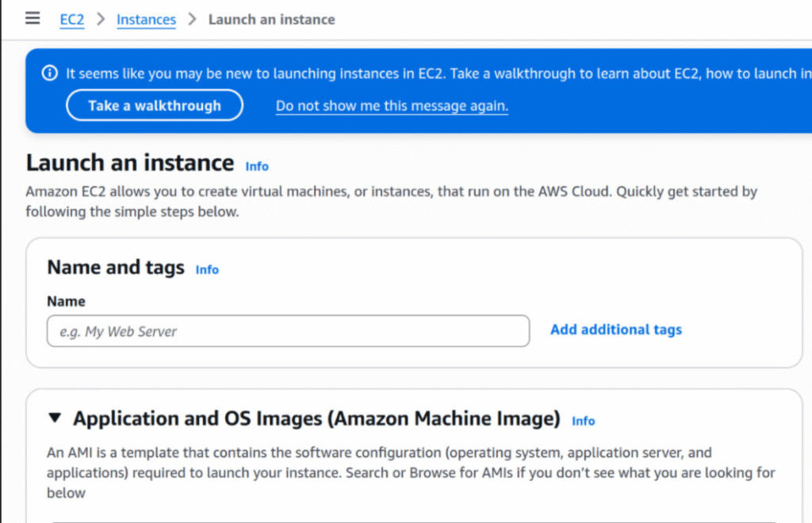Viewport: 812px width, 523px height.
Task: Go to EC2 breadcrumb link
Action: point(72,19)
